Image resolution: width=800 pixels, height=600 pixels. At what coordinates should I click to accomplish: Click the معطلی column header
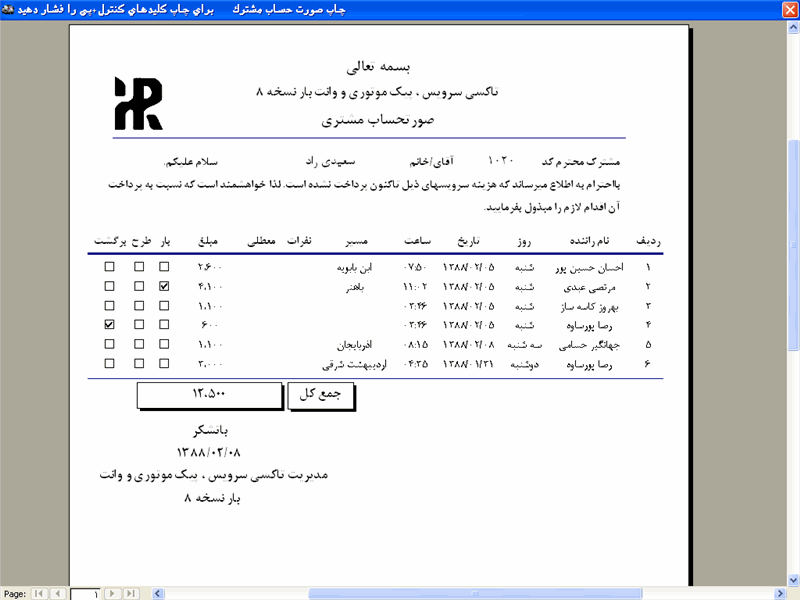[262, 241]
